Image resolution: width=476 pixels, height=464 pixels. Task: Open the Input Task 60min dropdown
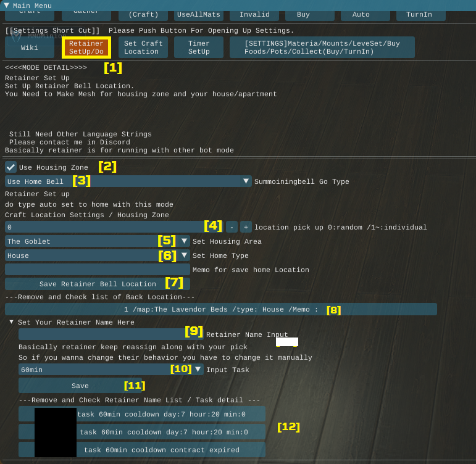111,370
